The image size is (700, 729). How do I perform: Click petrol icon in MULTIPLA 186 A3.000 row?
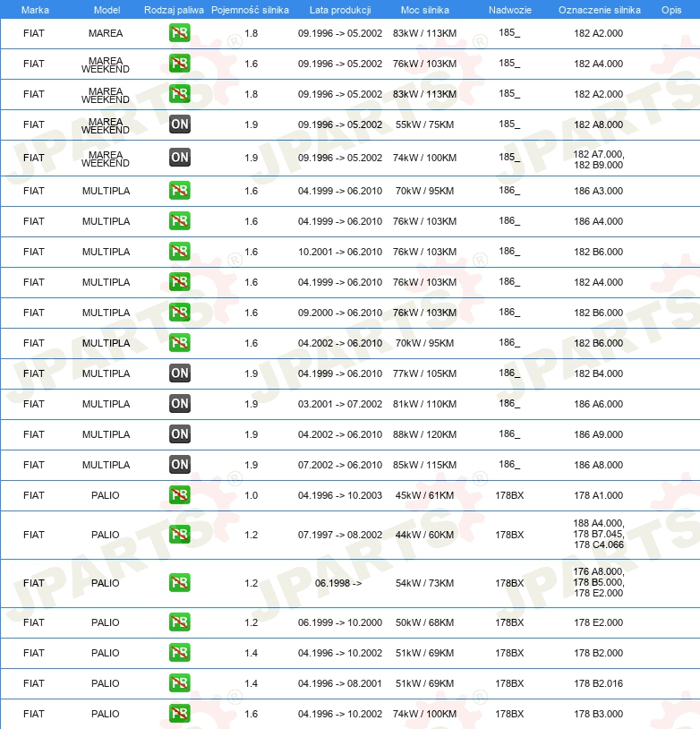pos(179,191)
